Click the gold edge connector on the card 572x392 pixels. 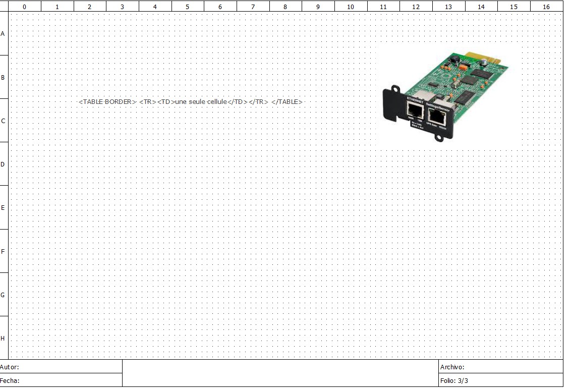pyautogui.click(x=483, y=54)
